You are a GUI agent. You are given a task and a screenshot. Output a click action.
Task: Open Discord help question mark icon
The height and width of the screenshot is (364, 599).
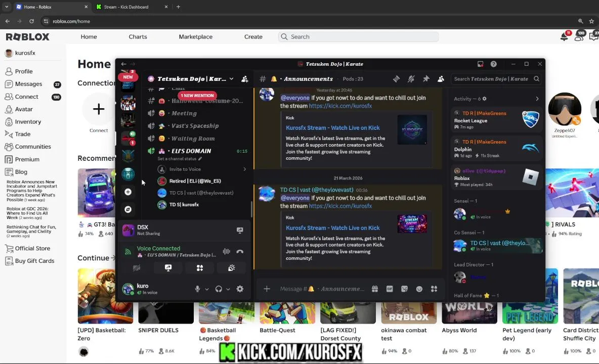click(x=494, y=64)
